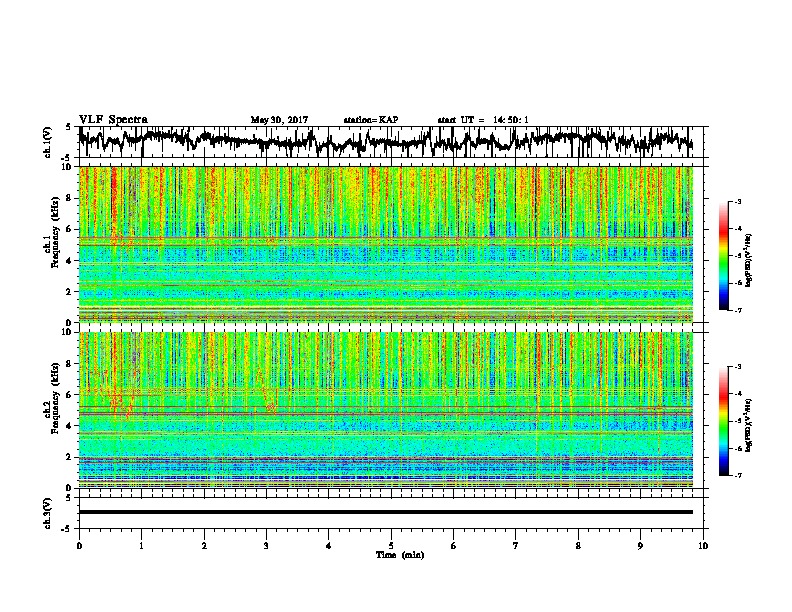Screen dimensions: 792x612
Task: Click the log(PSD) label beside ch.1 color bar
Action: pos(749,261)
